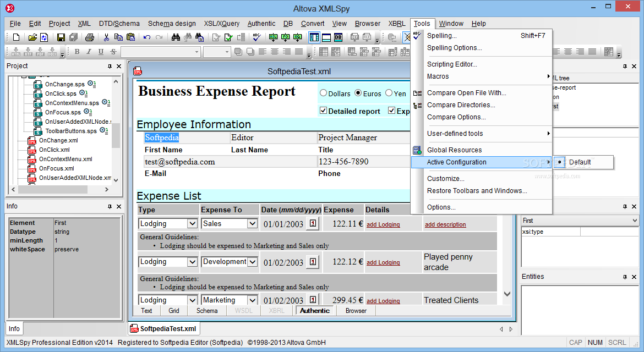The image size is (644, 352).
Task: Pin the Project panel
Action: (110, 66)
